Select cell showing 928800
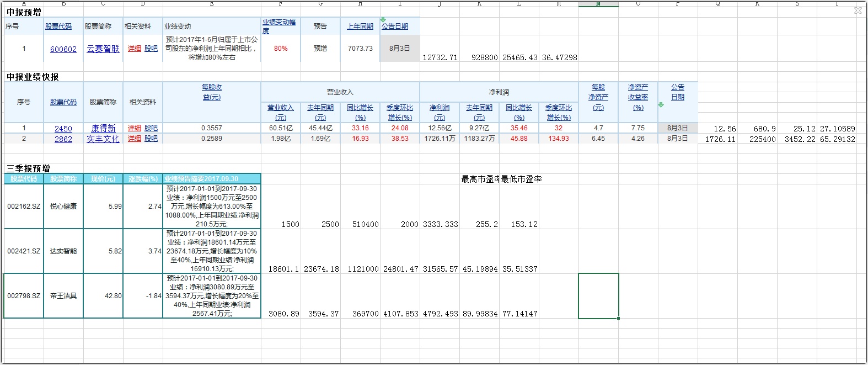 click(x=479, y=49)
